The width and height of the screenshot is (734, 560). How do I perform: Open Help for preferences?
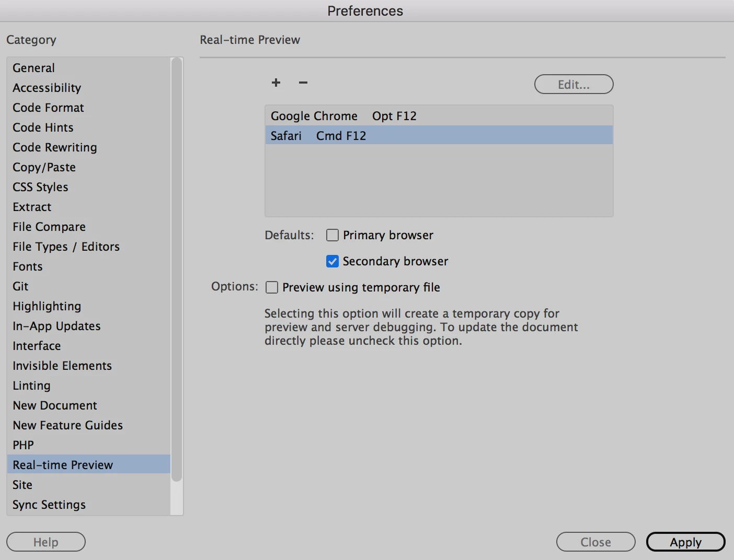tap(46, 542)
